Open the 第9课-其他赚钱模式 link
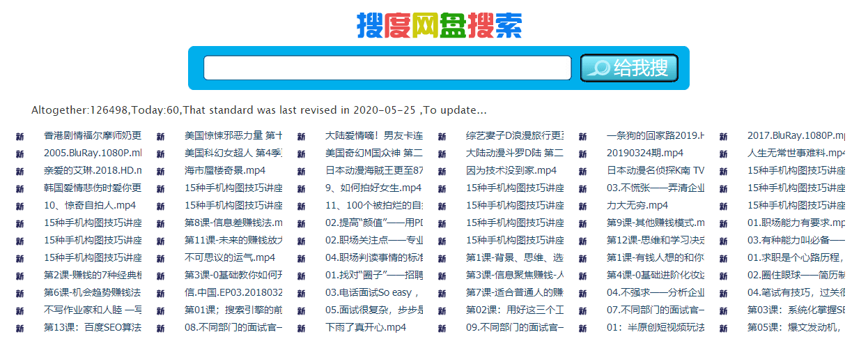Viewport: 868px width, 346px height. coord(656,223)
